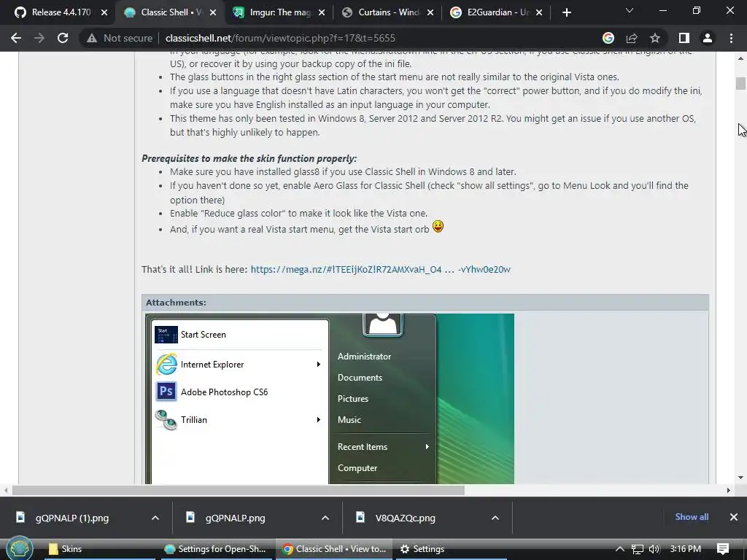The height and width of the screenshot is (560, 747).
Task: Open downloaded file gQPNALP.png
Action: point(235,518)
